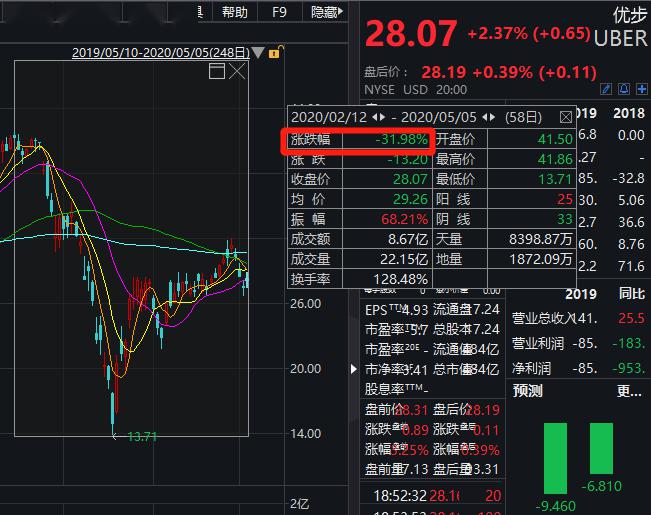
Task: Click the blue plus add-to-watchlist icon
Action: (642, 89)
